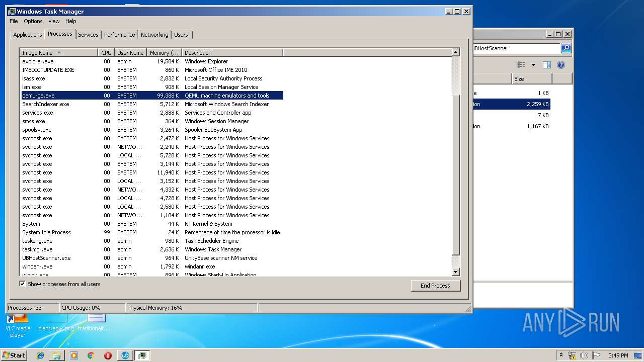Show hidden tray icons arrow
The image size is (644, 362).
click(x=561, y=355)
